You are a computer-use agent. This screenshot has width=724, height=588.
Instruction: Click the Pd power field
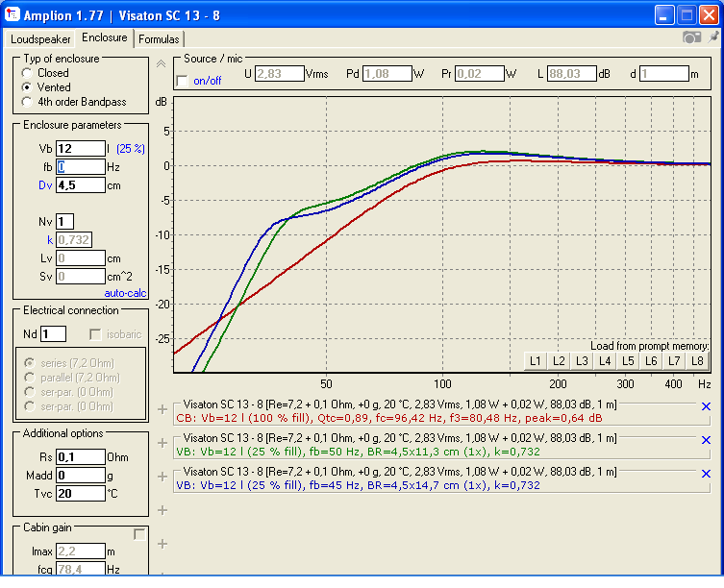(387, 73)
